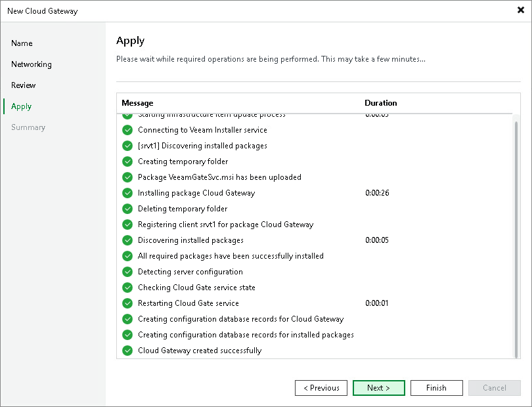
Task: Click the Previous button
Action: coord(321,388)
